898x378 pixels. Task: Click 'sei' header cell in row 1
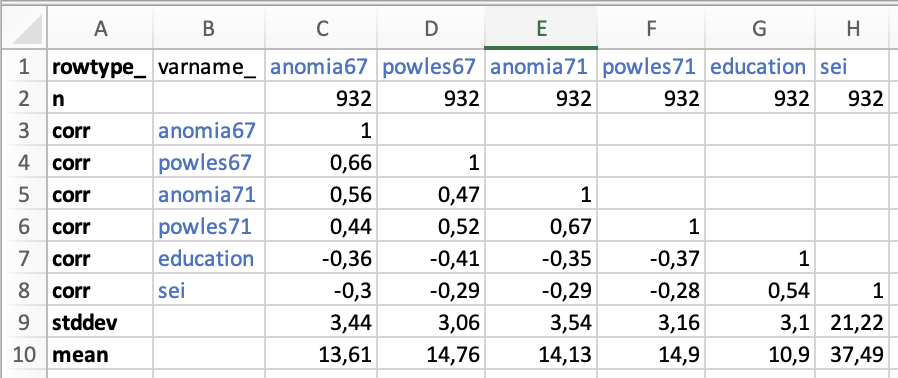(853, 67)
